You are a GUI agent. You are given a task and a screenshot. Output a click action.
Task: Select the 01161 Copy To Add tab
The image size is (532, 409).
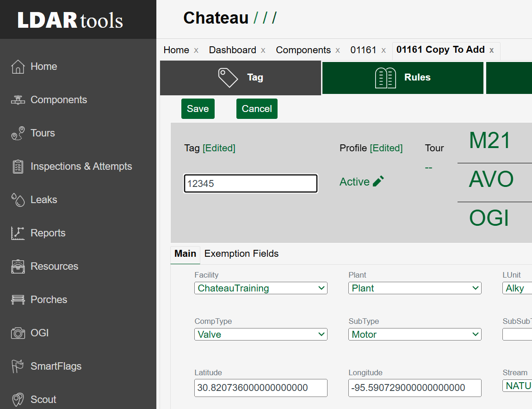pyautogui.click(x=440, y=50)
